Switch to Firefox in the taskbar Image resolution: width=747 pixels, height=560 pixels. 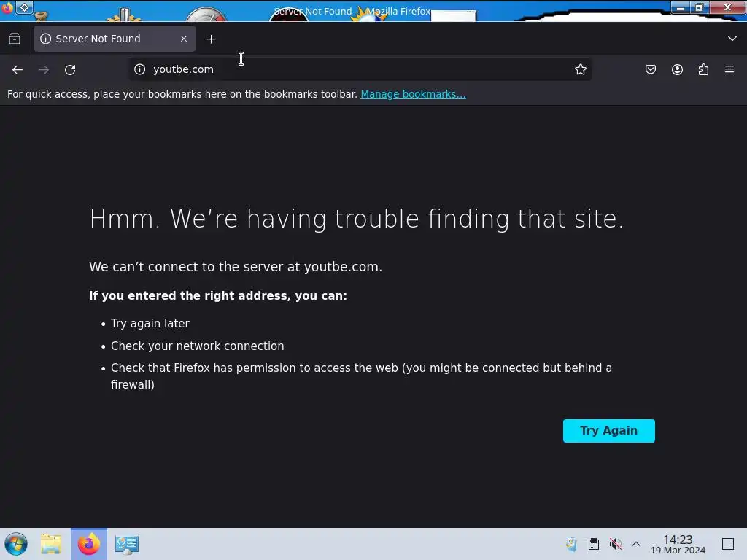point(88,544)
